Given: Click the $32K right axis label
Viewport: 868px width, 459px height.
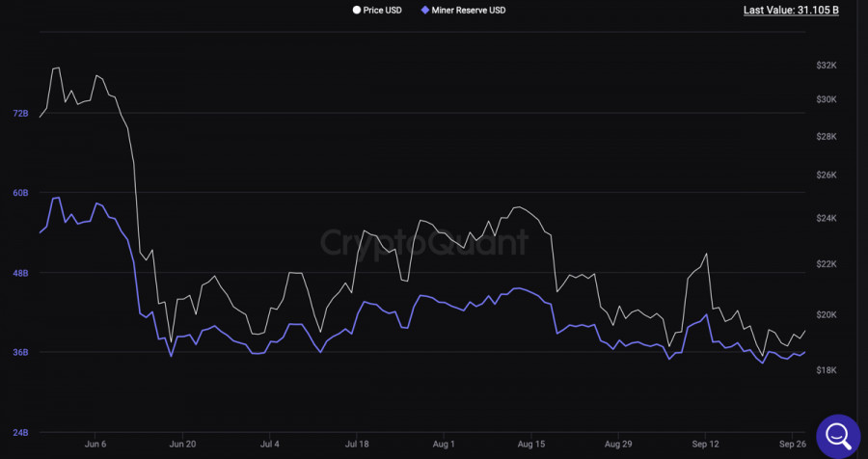Looking at the screenshot, I should [x=827, y=66].
